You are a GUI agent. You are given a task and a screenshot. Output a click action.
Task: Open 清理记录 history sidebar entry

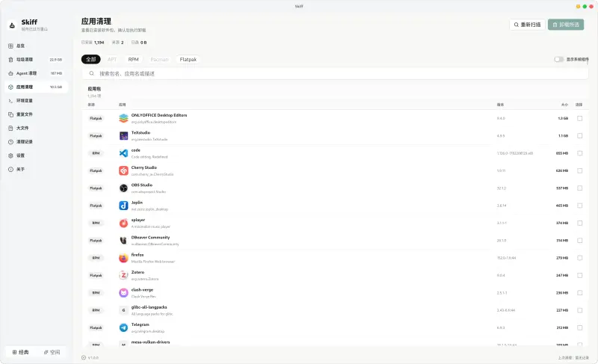point(37,142)
